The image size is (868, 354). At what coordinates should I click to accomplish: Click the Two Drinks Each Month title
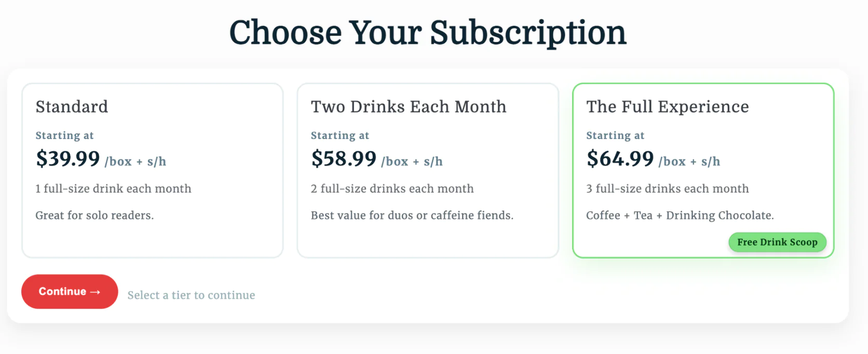[x=409, y=107]
